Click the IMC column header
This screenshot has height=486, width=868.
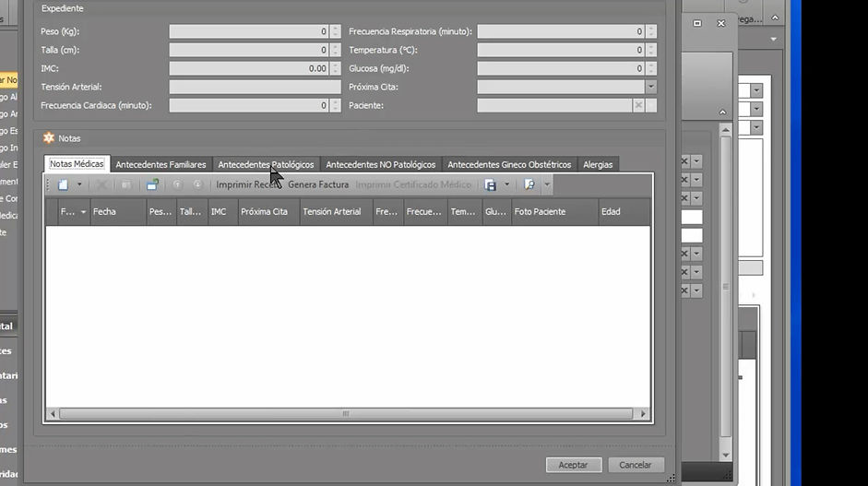coord(223,212)
